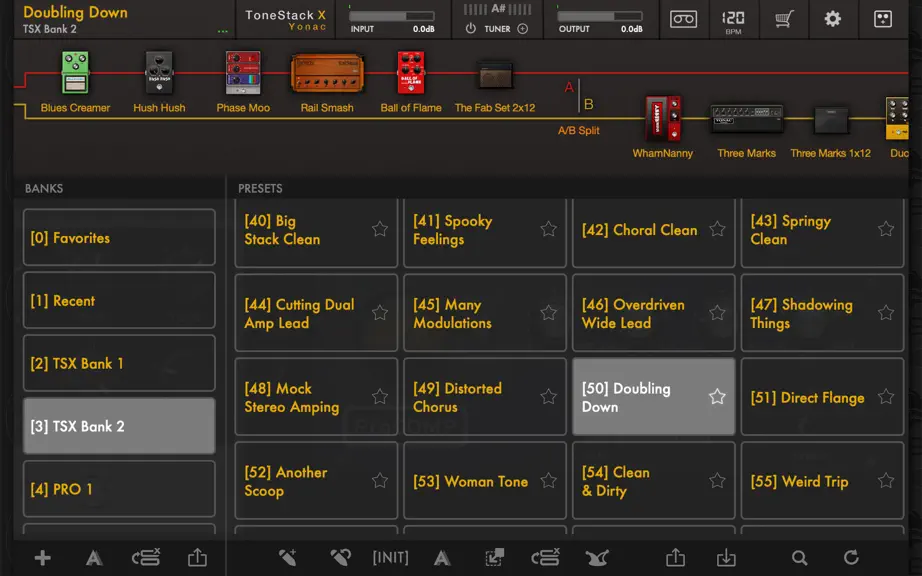Toggle favorite star on Doubling Down
Image resolution: width=922 pixels, height=576 pixels.
[x=717, y=397]
